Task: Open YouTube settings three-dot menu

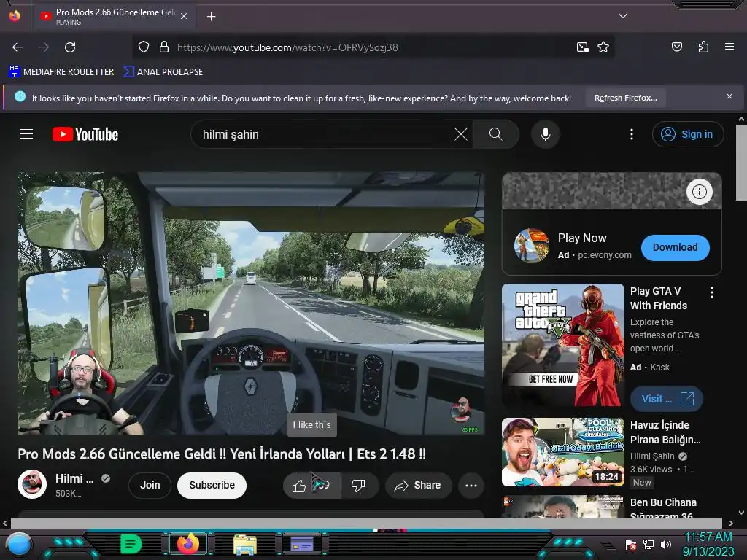Action: point(632,134)
